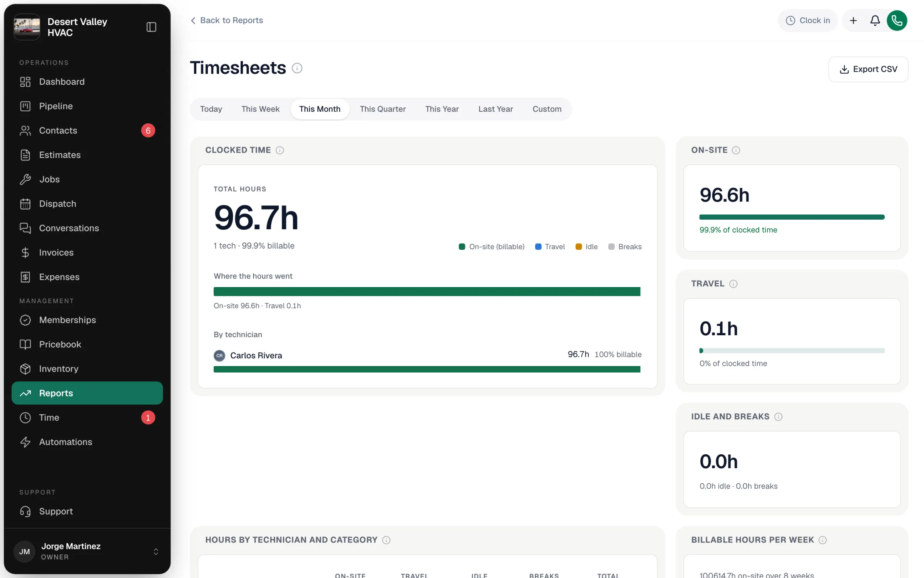Image resolution: width=924 pixels, height=578 pixels.
Task: Open Conversations in the sidebar
Action: coord(87,228)
